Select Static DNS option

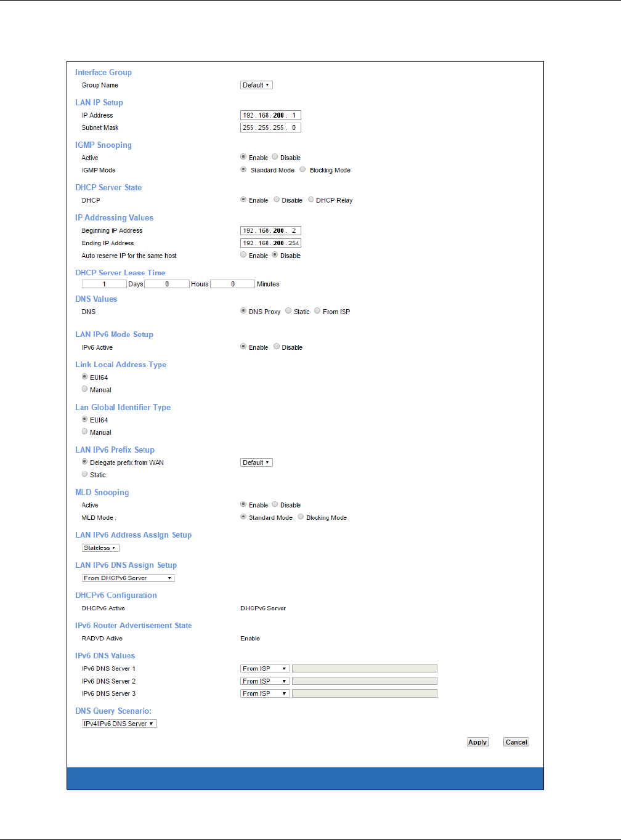coord(288,311)
